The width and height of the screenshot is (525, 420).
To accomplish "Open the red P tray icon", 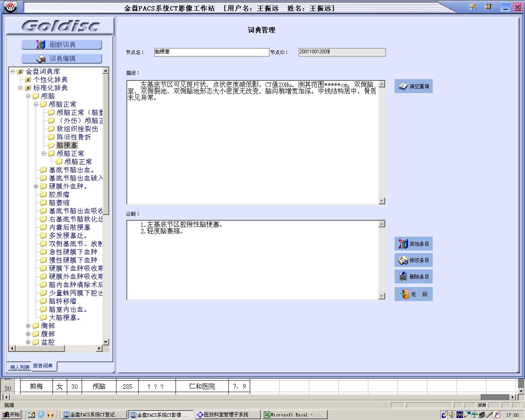I will [496, 415].
